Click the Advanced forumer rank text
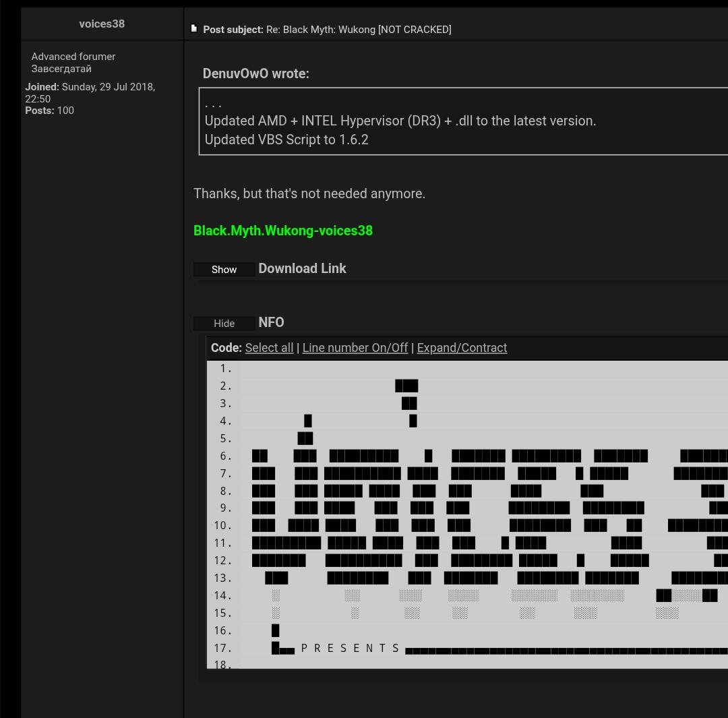Screen dimensions: 728x718 coord(73,57)
